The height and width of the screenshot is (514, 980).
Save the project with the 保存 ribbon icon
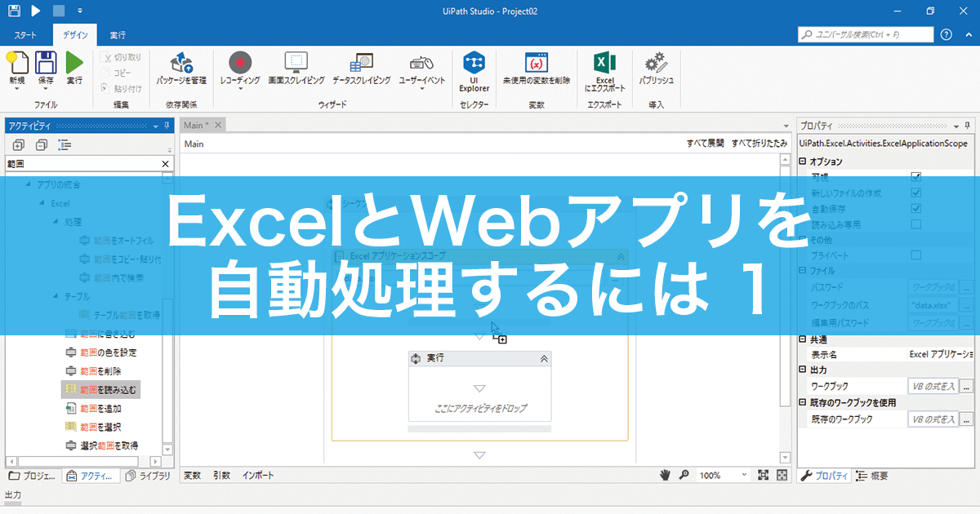[x=46, y=64]
